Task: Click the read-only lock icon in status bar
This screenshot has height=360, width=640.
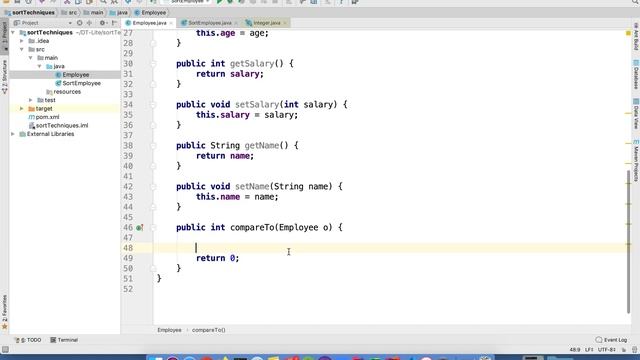Action: pos(624,350)
